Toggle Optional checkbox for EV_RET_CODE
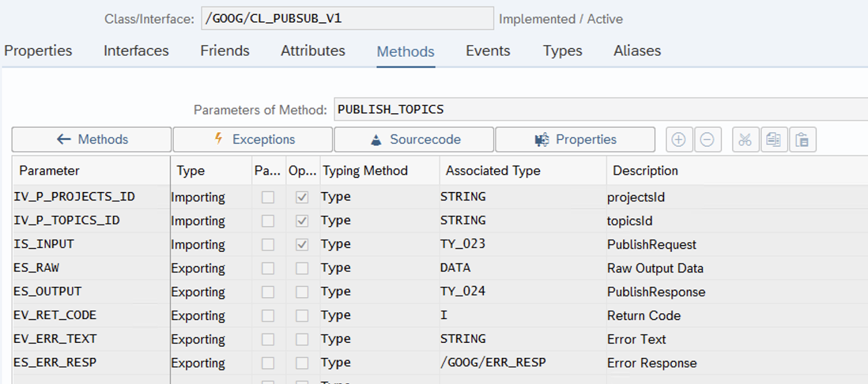This screenshot has height=384, width=868. point(302,316)
